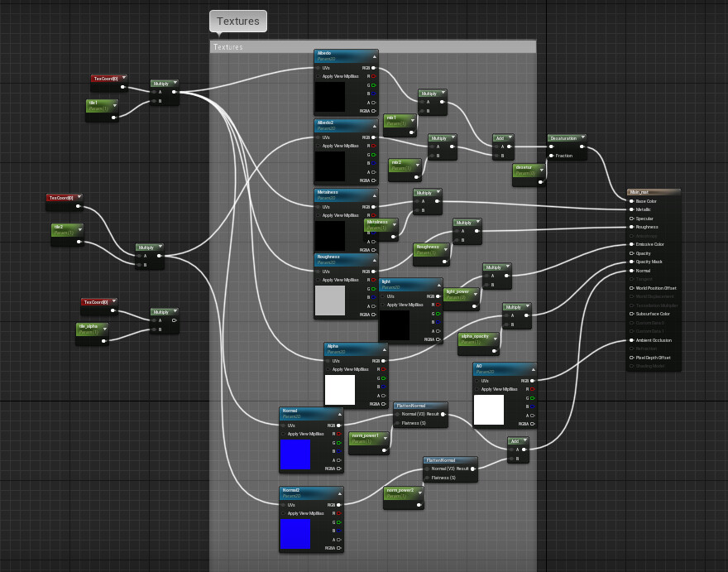The image size is (728, 572).
Task: Click the Textures comment bubble label
Action: point(238,22)
